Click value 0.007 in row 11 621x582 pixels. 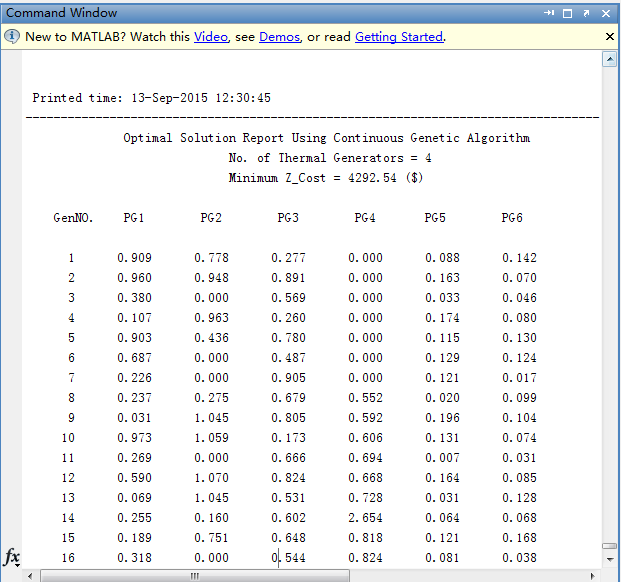coord(442,458)
